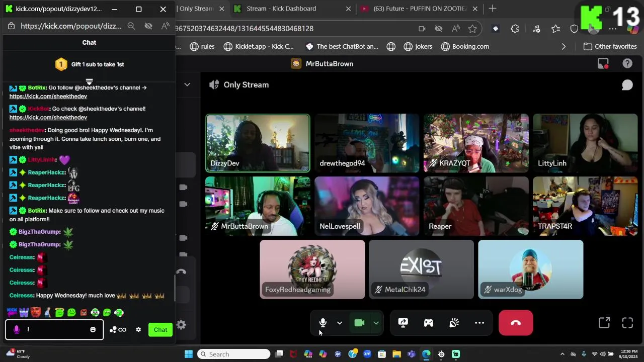Switch to the 'Only Stream' browser tab
This screenshot has width=644, height=362.
196,9
